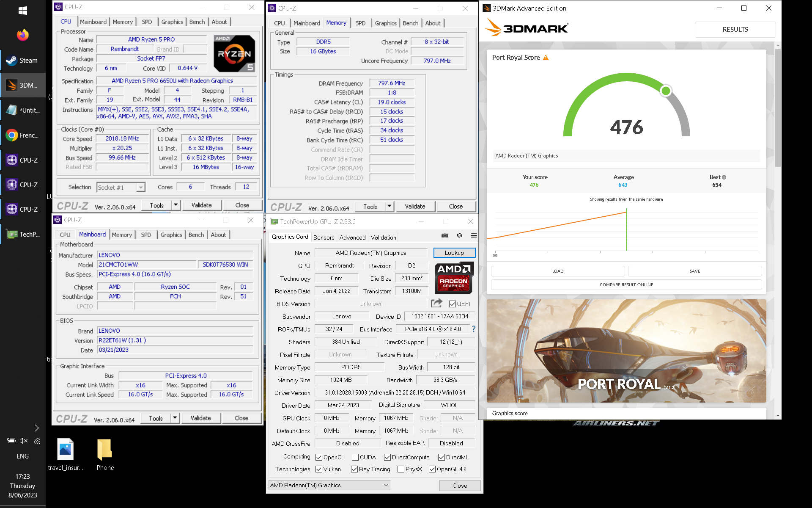Click the Tools button in the CPU tab window
This screenshot has height=508, width=812.
(156, 205)
